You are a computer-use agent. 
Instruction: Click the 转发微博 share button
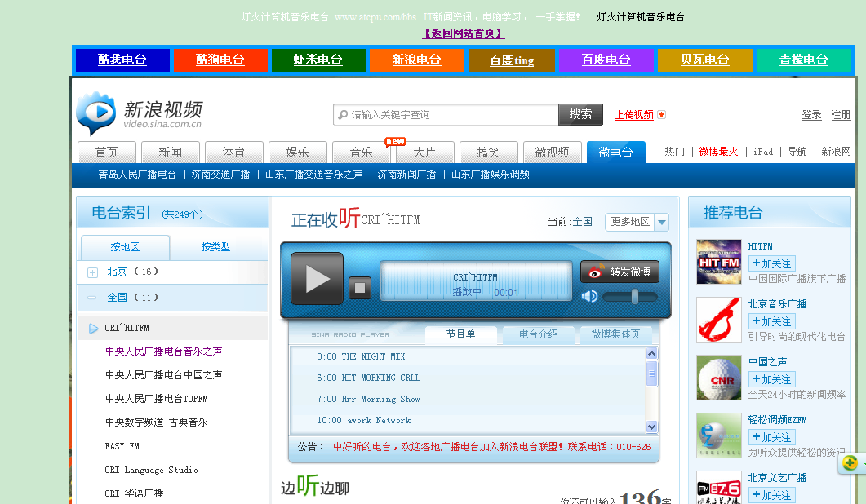tap(620, 272)
